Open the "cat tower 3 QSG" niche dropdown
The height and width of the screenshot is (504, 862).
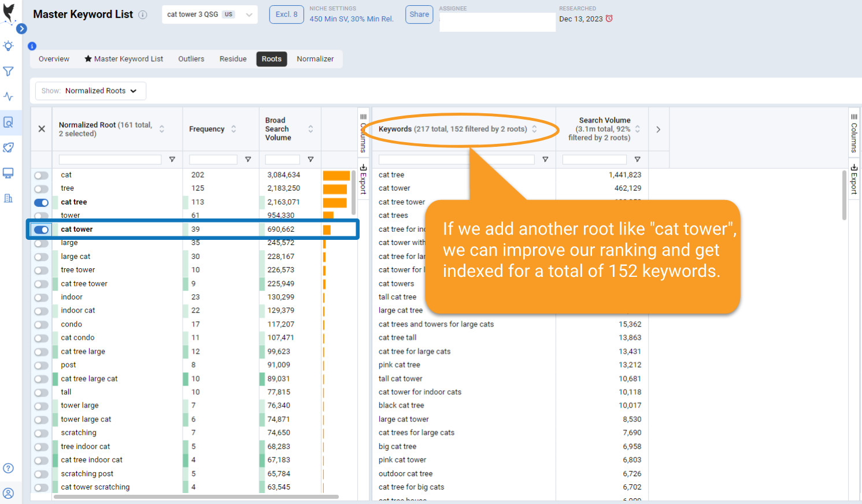point(209,14)
